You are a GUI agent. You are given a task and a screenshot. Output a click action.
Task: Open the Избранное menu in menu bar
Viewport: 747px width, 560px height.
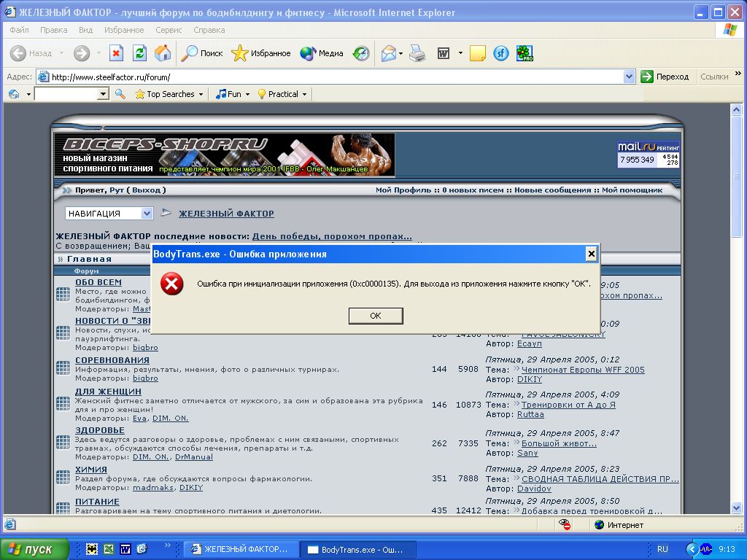pyautogui.click(x=124, y=30)
